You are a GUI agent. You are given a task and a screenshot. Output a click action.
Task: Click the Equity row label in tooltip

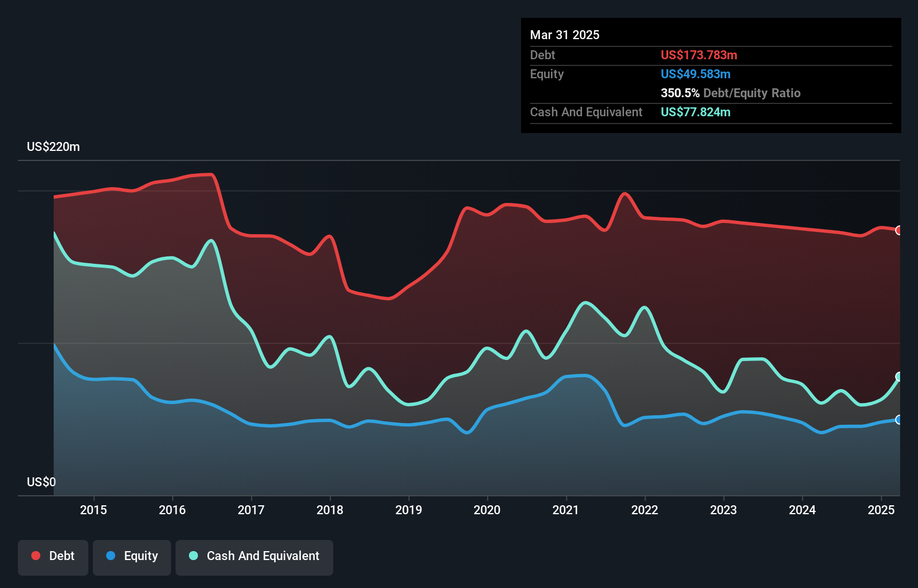click(547, 74)
